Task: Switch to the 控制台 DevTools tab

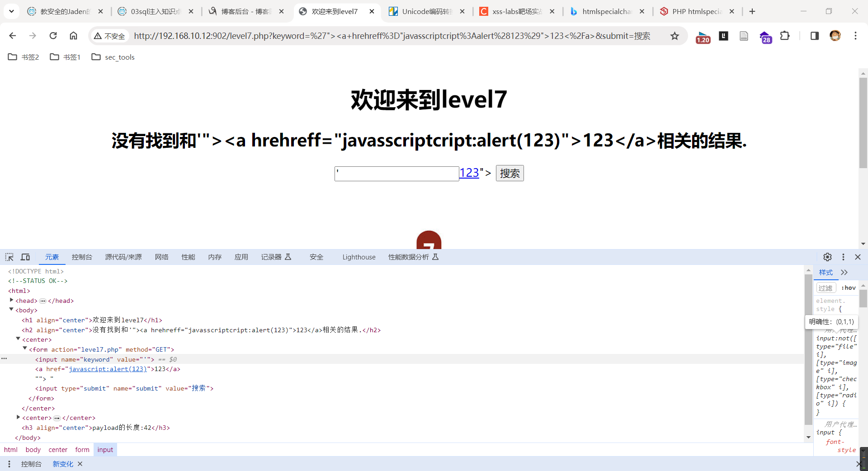Action: click(82, 257)
